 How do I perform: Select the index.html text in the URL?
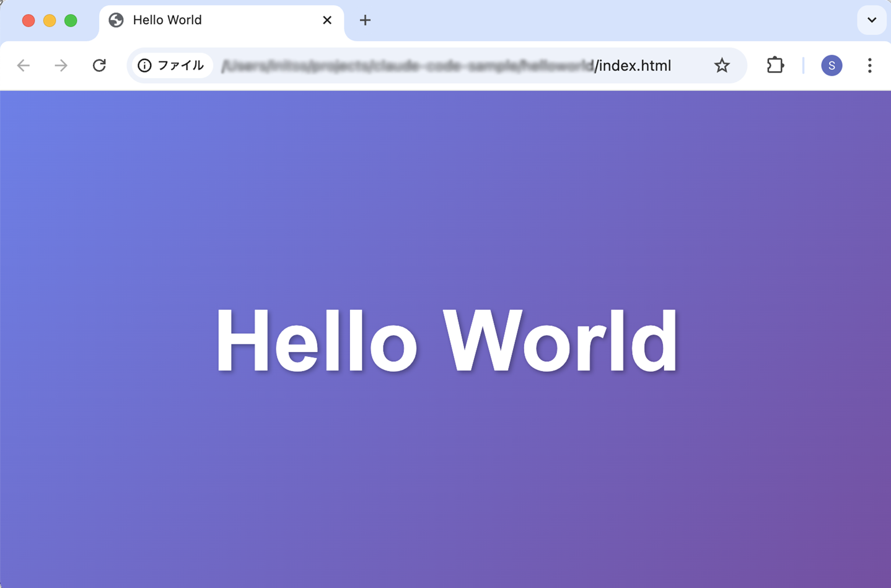click(x=633, y=65)
